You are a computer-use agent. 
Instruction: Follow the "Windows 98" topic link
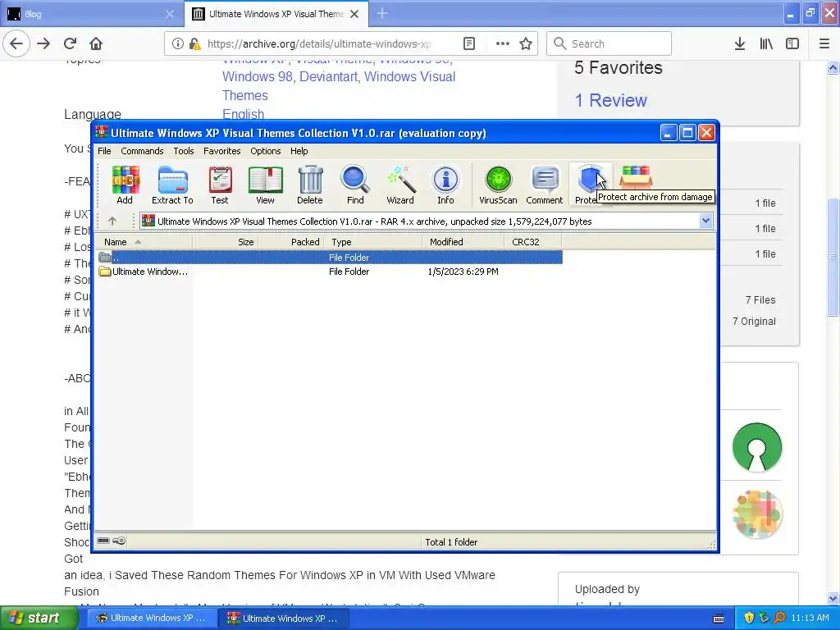(257, 76)
